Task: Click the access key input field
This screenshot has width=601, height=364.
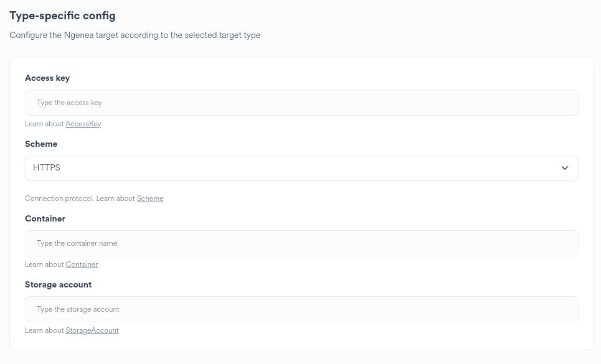Action: pyautogui.click(x=301, y=103)
